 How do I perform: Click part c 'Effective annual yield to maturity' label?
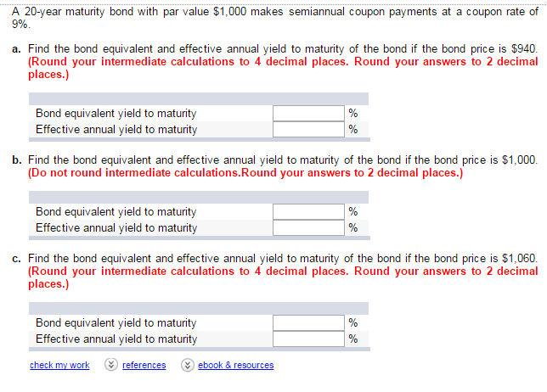coord(116,339)
